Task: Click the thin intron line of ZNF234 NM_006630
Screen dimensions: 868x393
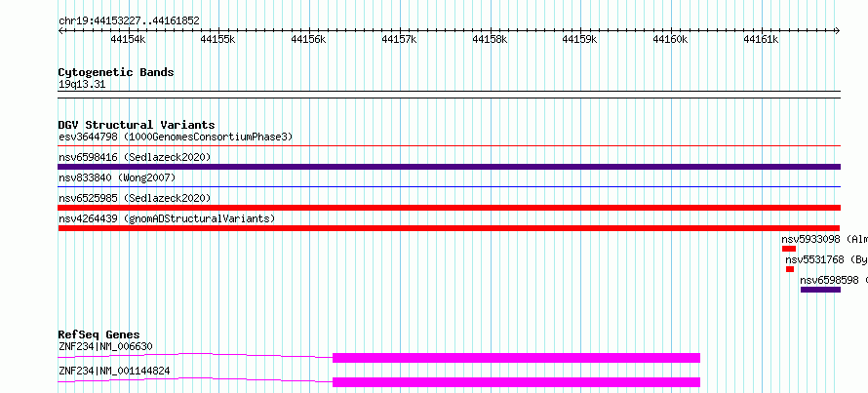Action: (195, 355)
